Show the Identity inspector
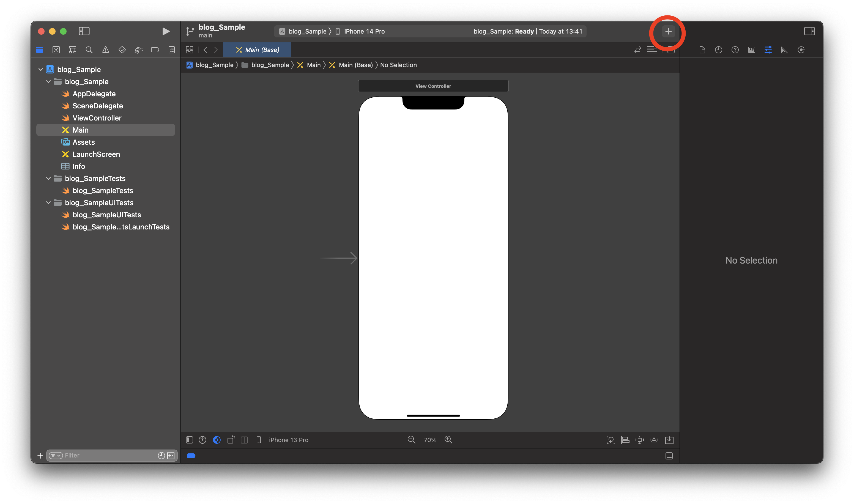The image size is (854, 504). tap(751, 50)
